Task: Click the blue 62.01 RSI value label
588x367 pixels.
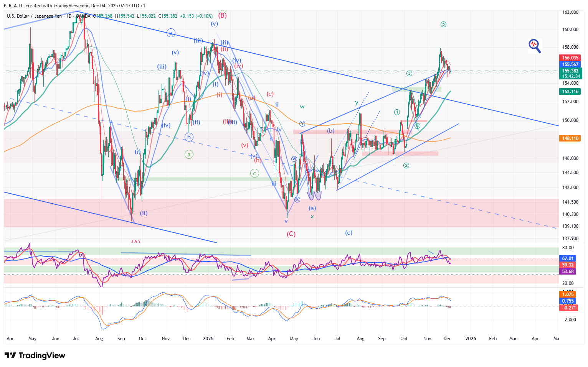Action: pos(568,258)
